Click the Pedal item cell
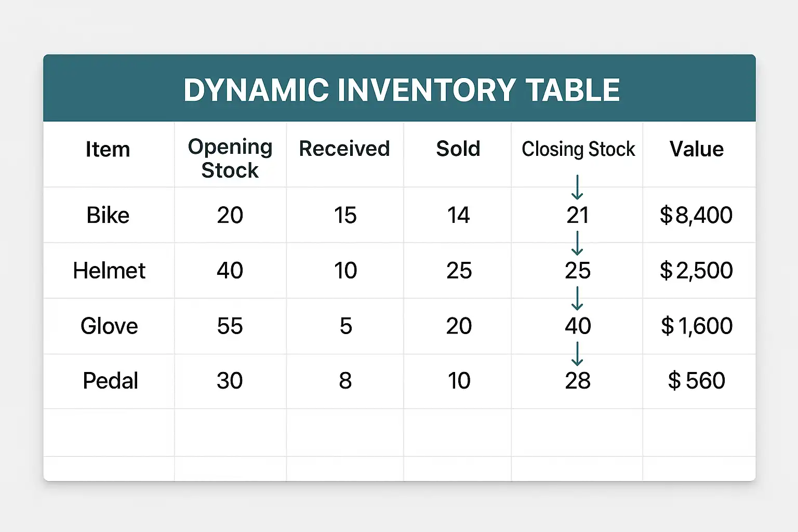 [110, 381]
